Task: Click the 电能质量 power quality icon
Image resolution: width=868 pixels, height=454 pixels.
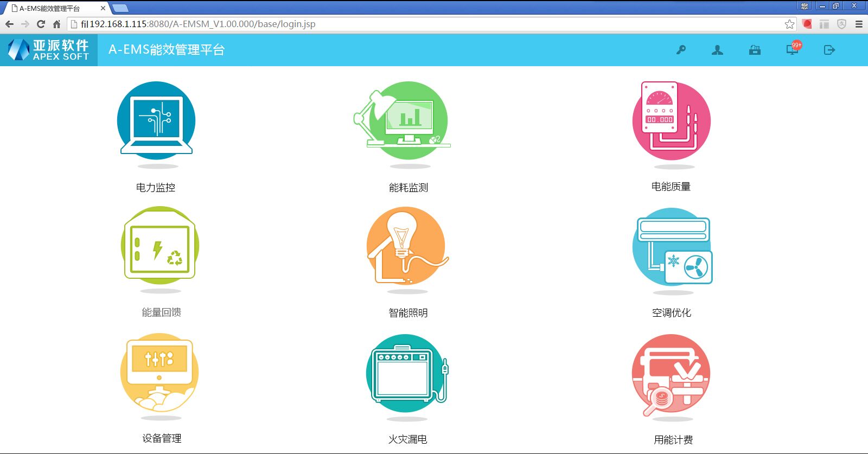Action: pyautogui.click(x=671, y=120)
